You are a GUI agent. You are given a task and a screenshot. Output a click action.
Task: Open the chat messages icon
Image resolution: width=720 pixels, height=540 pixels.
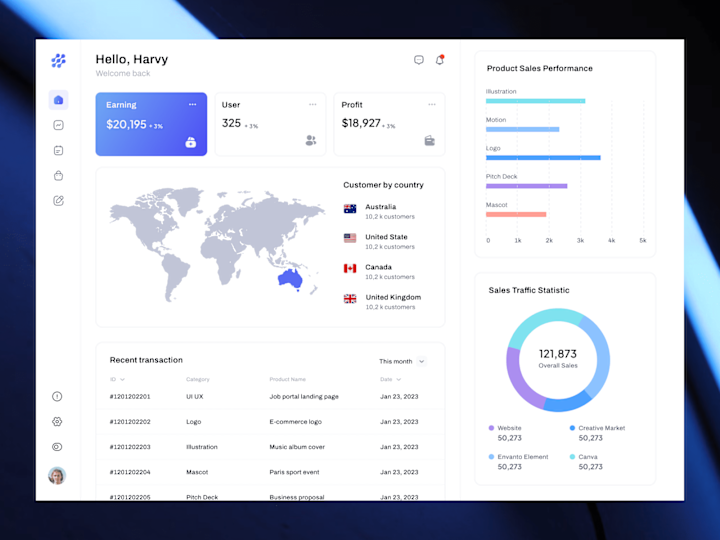[419, 60]
